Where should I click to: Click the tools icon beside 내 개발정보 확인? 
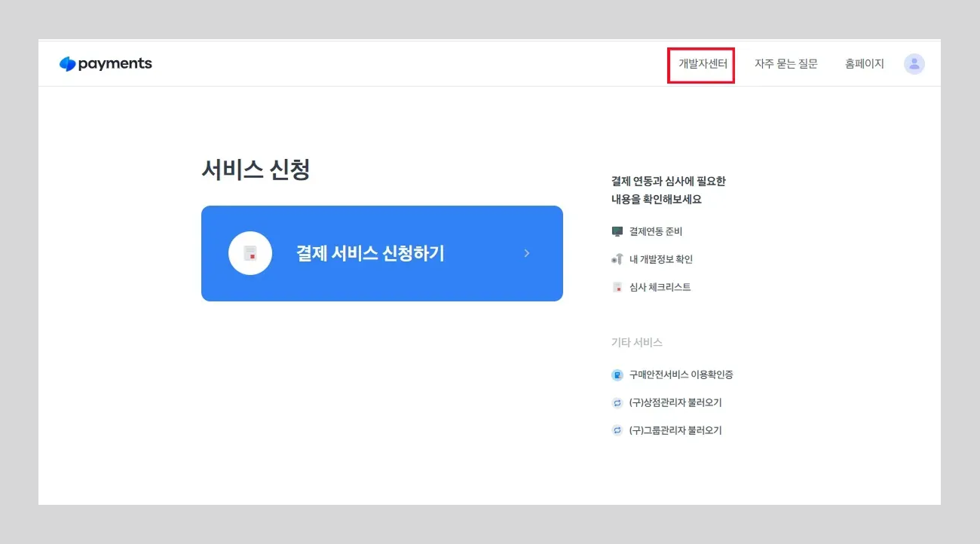(617, 259)
